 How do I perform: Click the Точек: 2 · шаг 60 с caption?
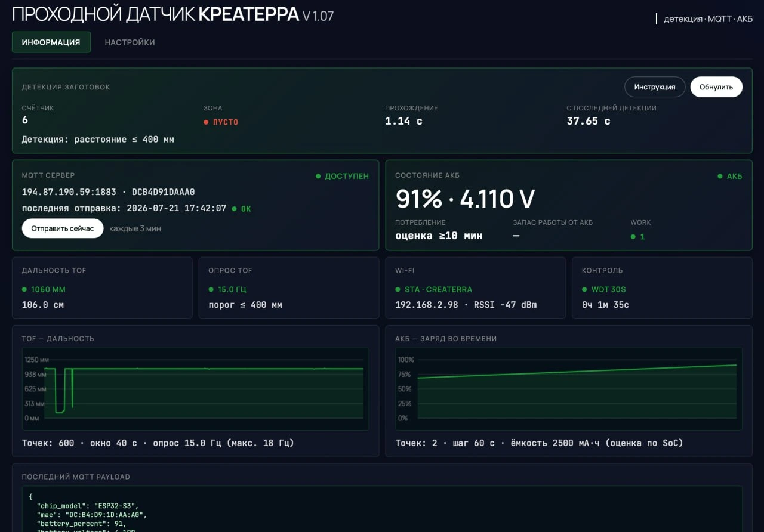click(539, 443)
